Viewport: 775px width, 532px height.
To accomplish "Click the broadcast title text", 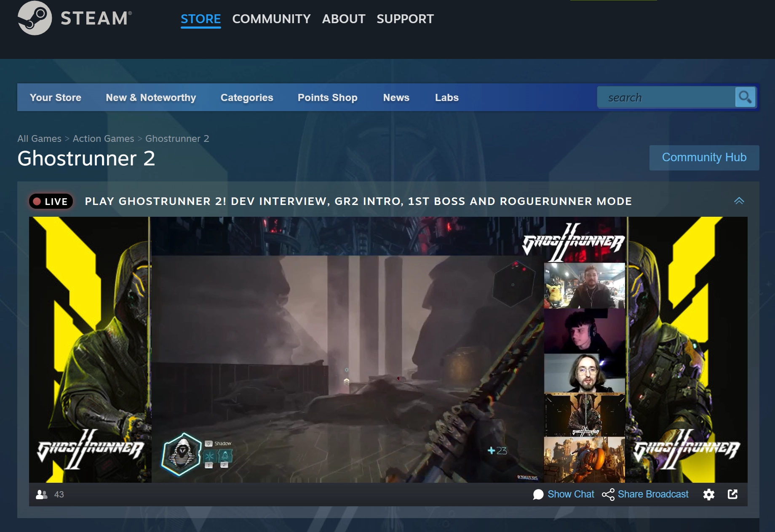I will click(358, 201).
